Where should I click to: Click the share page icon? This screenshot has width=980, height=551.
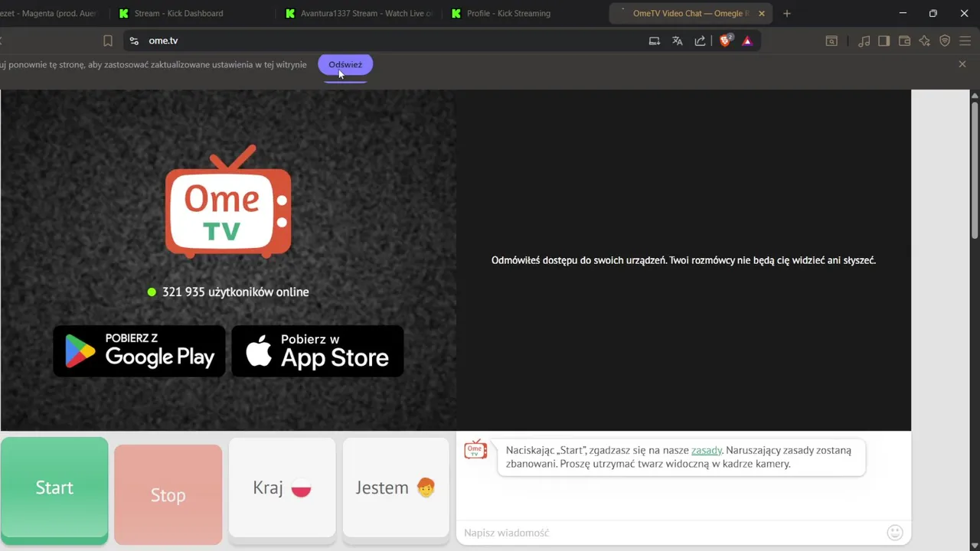pyautogui.click(x=700, y=41)
